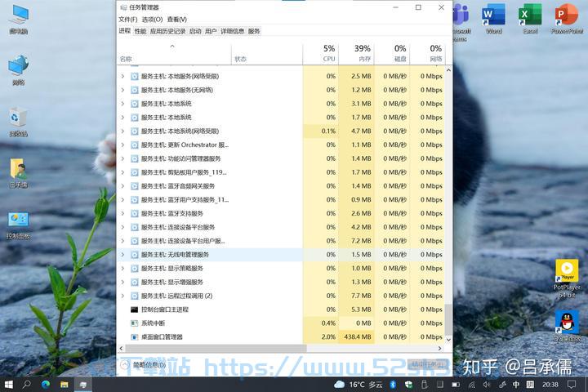Click the Bluetooth tray icon
This screenshot has height=392, width=588.
(393, 385)
